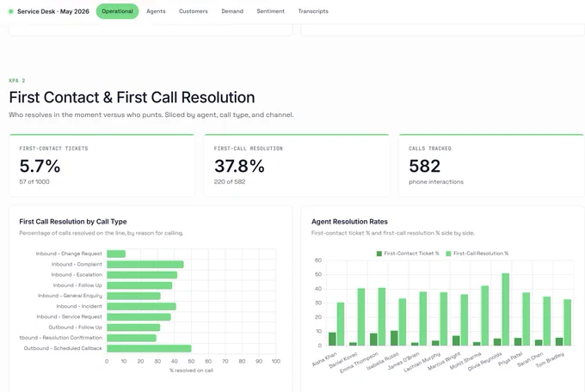
Task: Click Daniel Kovac's light green bar
Action: pos(361,317)
